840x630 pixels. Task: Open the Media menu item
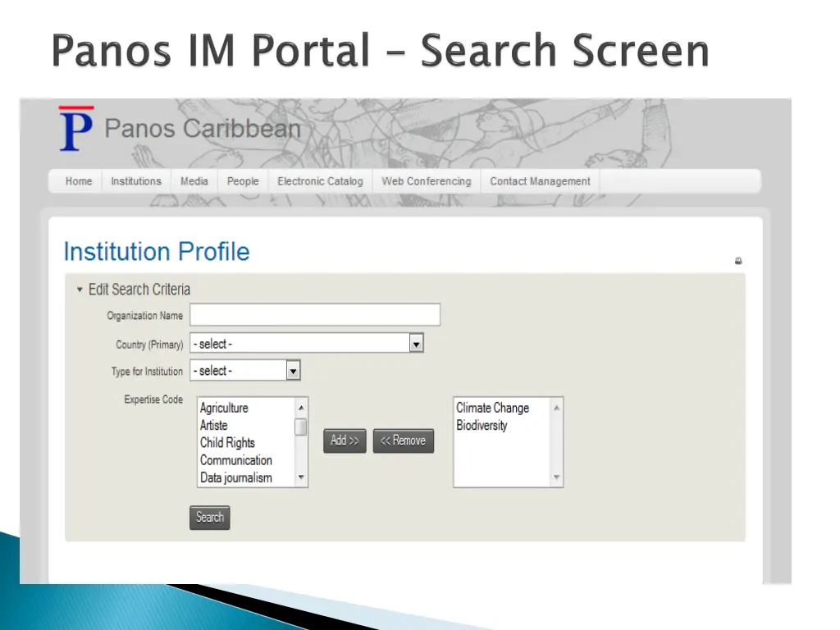point(194,181)
